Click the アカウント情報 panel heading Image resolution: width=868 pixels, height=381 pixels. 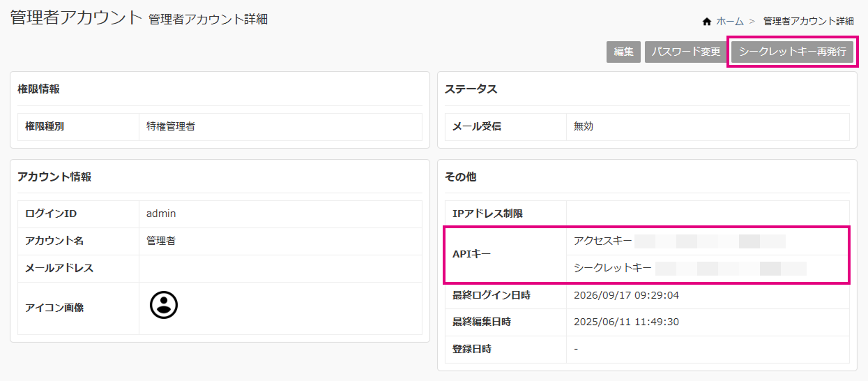54,177
